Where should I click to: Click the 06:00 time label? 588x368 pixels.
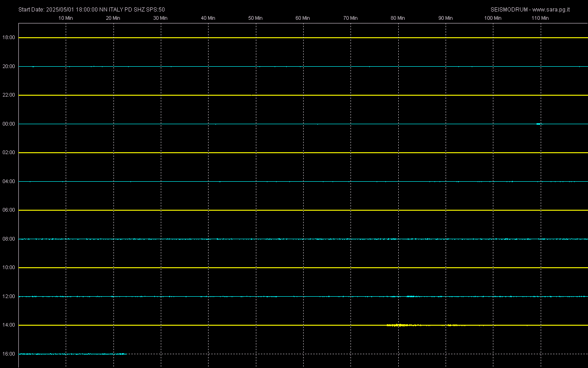tap(9, 210)
